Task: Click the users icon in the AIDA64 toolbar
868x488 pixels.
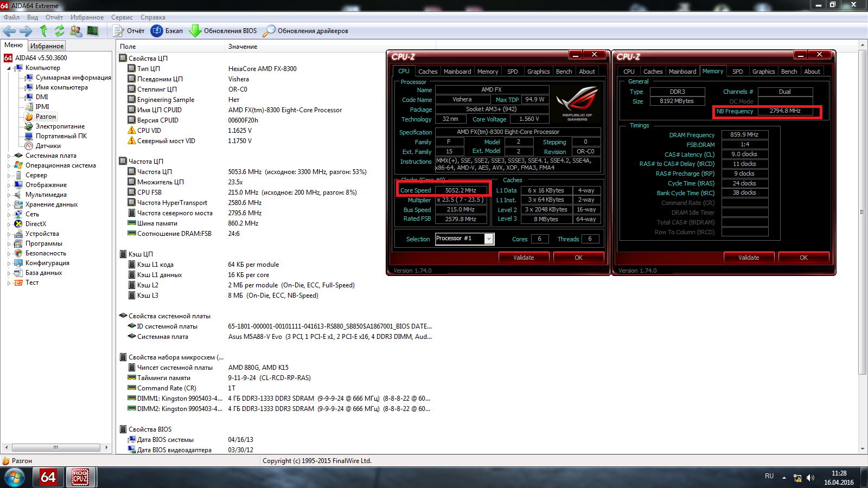Action: tap(76, 31)
